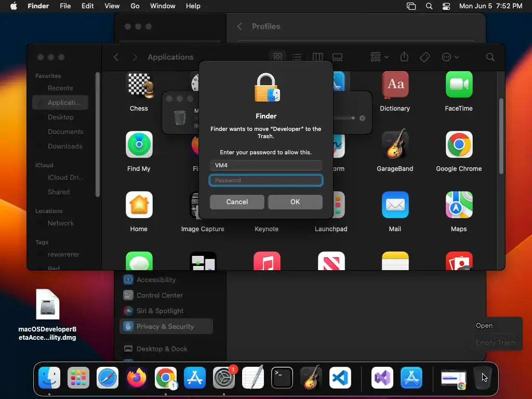Click the Finder icon in Dock

pyautogui.click(x=49, y=378)
